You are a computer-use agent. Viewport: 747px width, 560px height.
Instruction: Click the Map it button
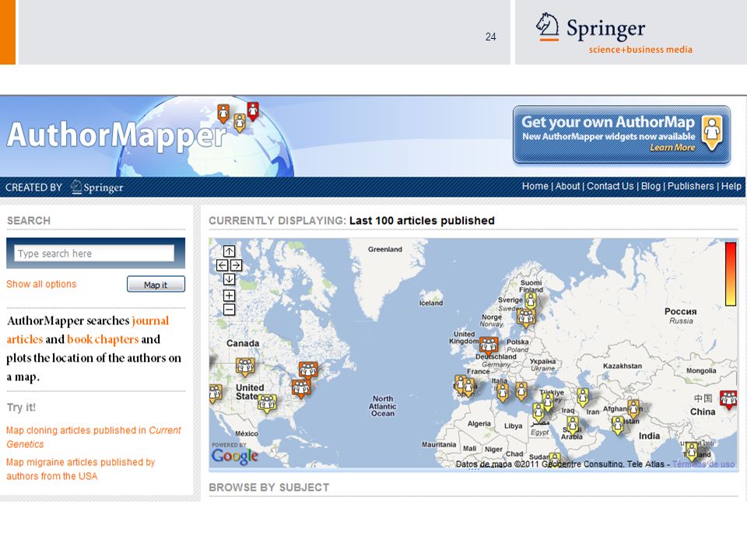click(x=156, y=285)
